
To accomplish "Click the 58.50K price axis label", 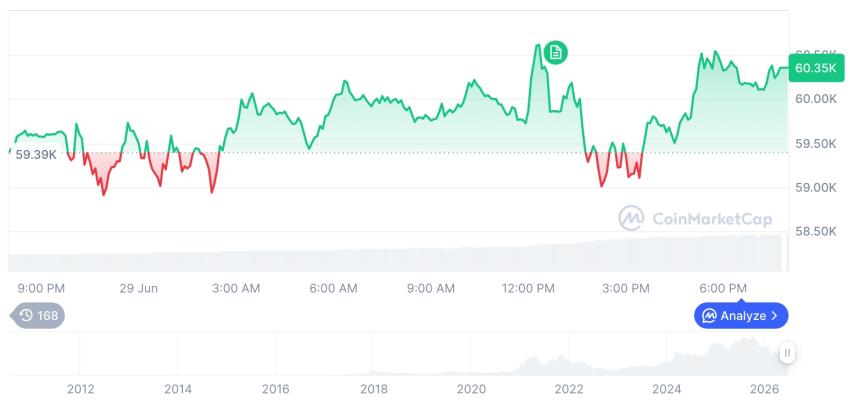I will 816,232.
